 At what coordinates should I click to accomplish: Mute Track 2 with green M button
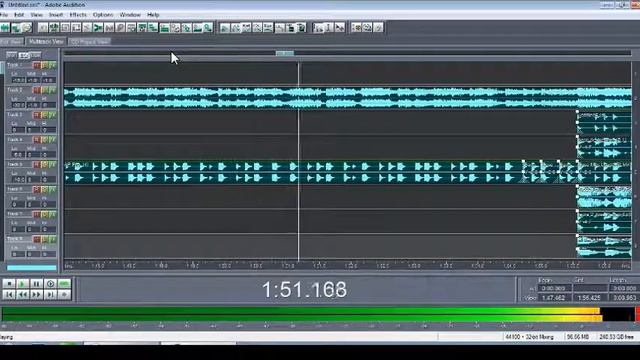point(53,90)
